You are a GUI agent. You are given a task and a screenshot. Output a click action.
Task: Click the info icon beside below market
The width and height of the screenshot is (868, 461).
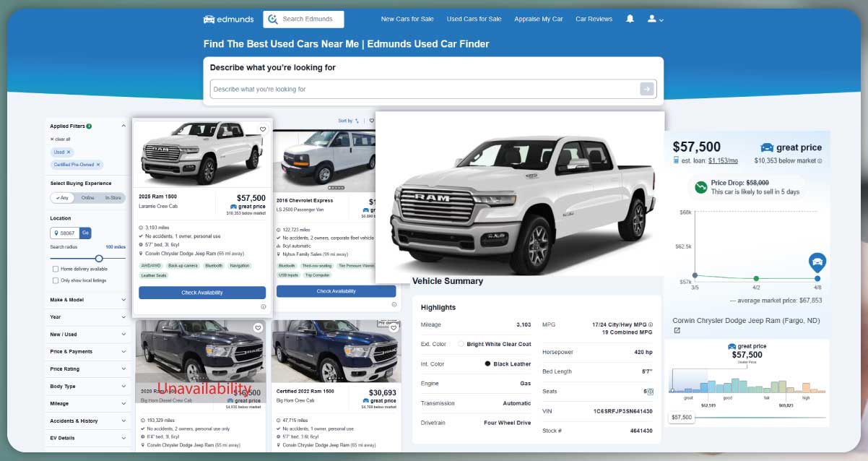pos(820,161)
